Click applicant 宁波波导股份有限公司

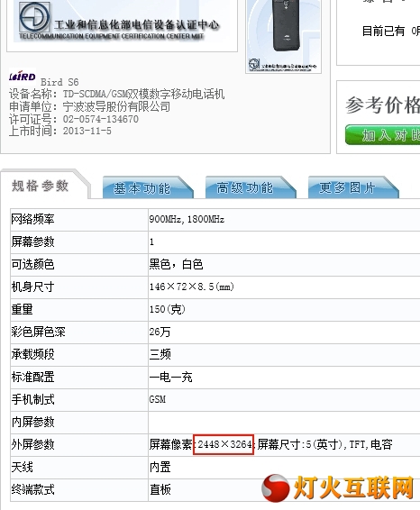click(116, 106)
